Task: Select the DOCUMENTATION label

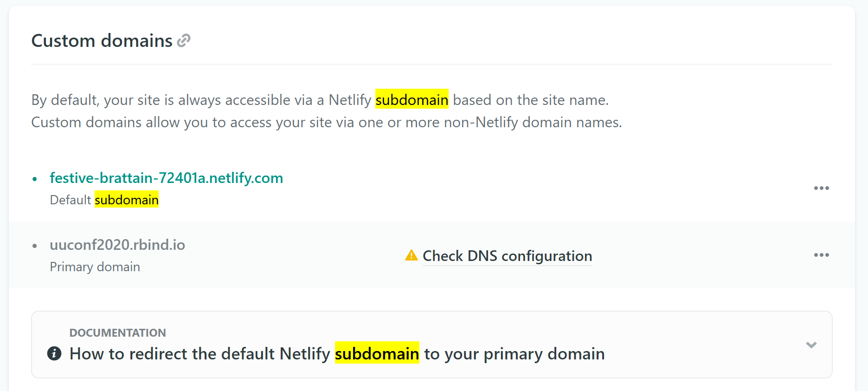Action: (x=117, y=332)
